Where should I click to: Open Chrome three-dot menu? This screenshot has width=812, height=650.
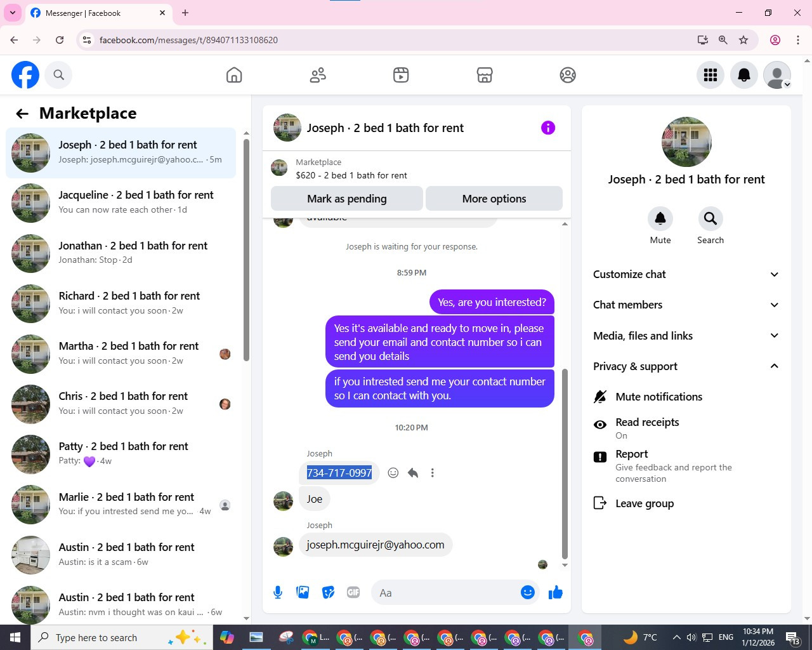798,40
